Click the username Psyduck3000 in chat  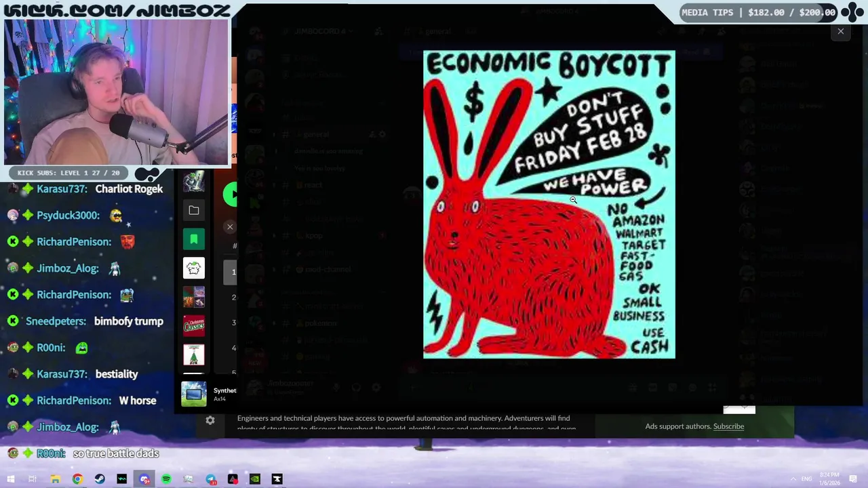pyautogui.click(x=68, y=216)
